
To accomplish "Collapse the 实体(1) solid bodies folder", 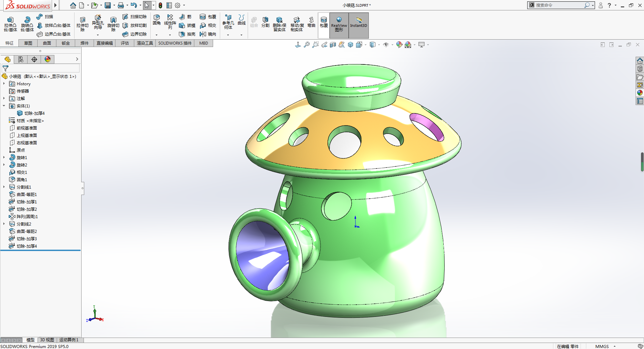I will [4, 106].
